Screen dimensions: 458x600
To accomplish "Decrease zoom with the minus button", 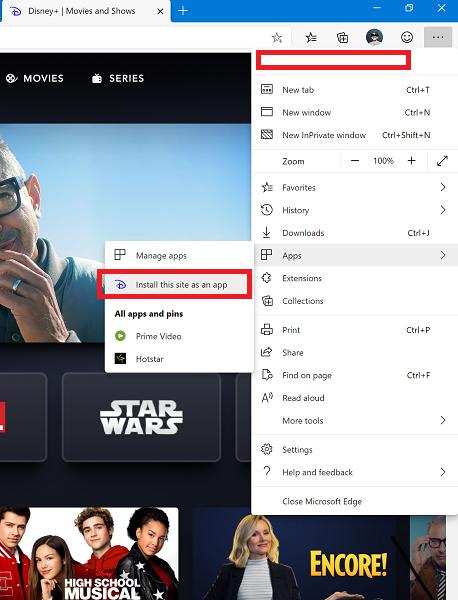I will (355, 161).
